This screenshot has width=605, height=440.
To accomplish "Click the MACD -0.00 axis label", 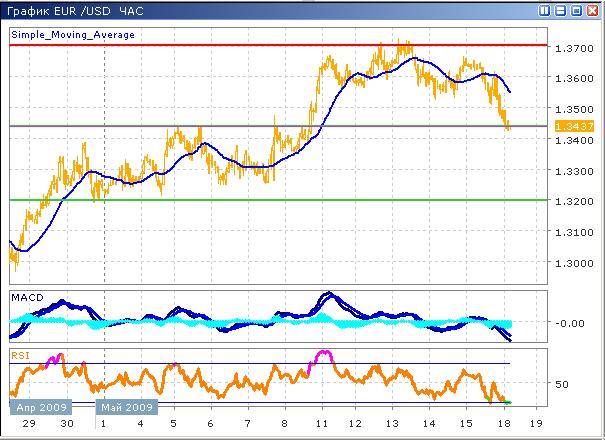I will pos(571,323).
